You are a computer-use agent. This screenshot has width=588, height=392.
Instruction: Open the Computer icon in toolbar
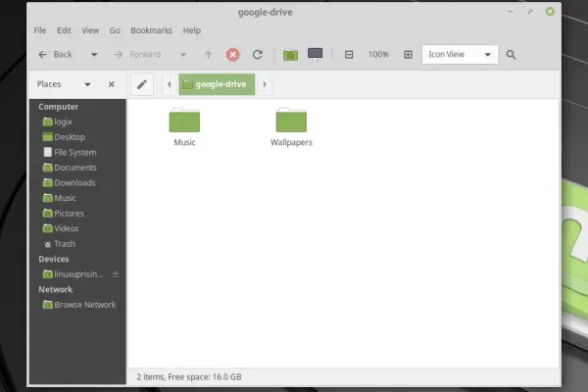coord(315,55)
